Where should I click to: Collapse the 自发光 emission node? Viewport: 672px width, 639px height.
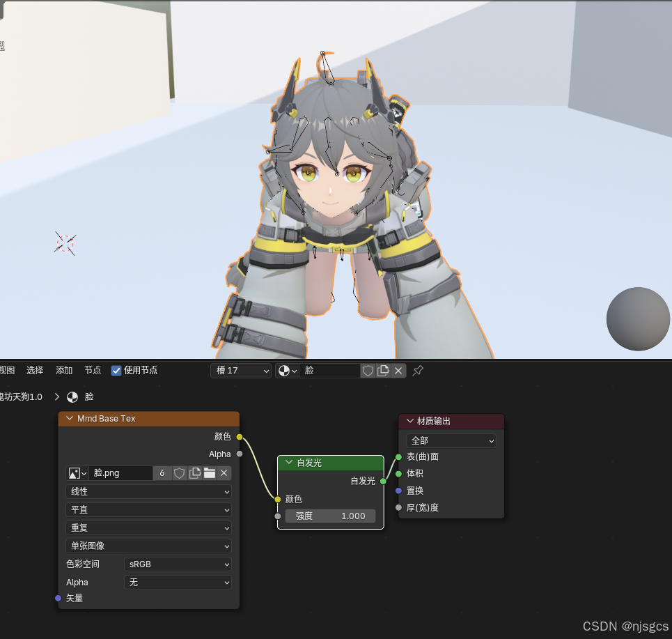[x=289, y=462]
